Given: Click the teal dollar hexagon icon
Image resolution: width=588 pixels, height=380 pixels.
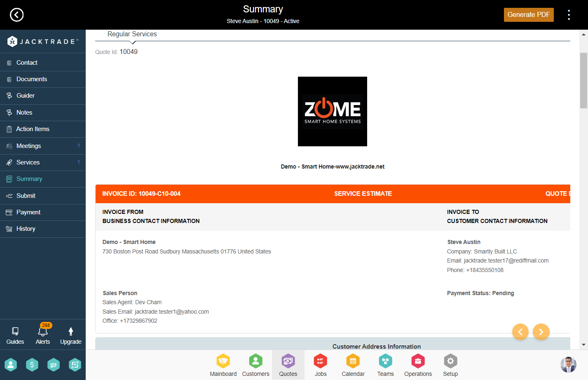Looking at the screenshot, I should (x=32, y=365).
